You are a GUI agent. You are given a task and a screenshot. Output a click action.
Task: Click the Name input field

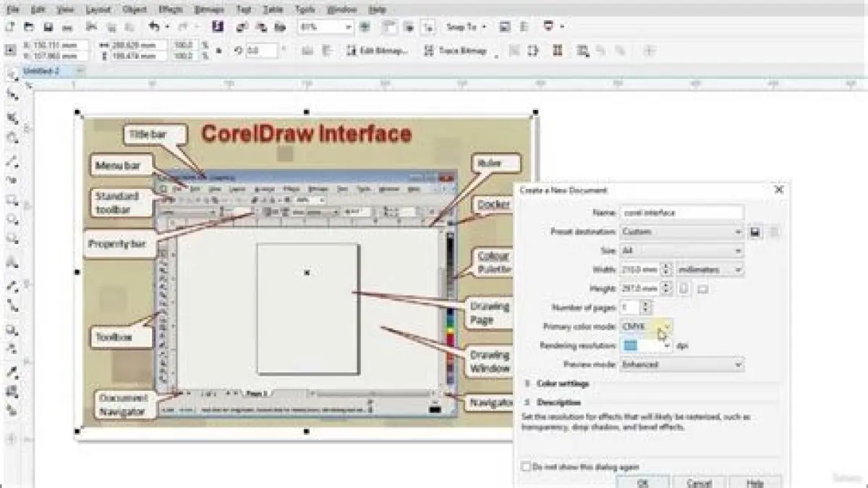pyautogui.click(x=681, y=213)
